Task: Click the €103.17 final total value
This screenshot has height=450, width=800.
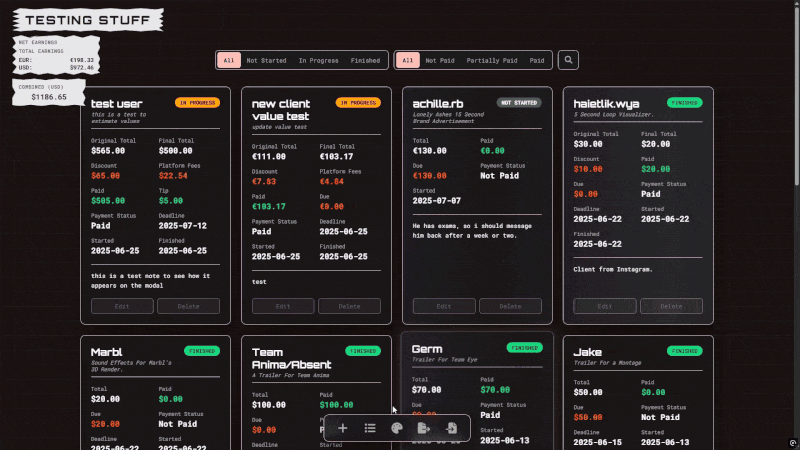Action: coord(336,157)
